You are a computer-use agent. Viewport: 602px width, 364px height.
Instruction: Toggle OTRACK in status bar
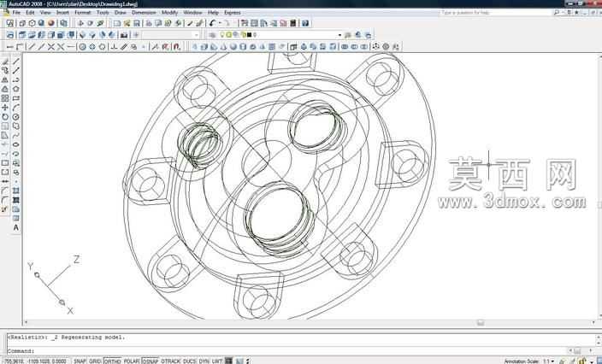170,361
